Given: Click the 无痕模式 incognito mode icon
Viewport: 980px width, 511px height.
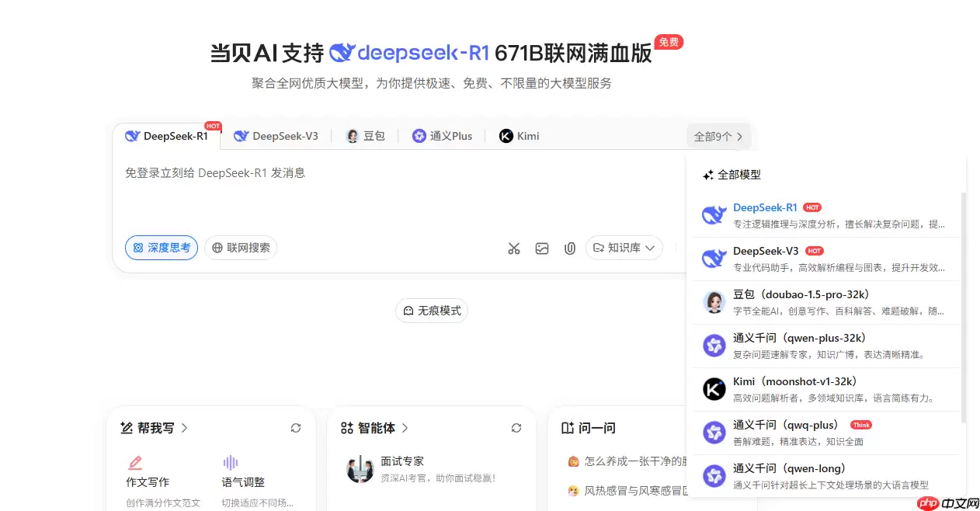Looking at the screenshot, I should [409, 310].
